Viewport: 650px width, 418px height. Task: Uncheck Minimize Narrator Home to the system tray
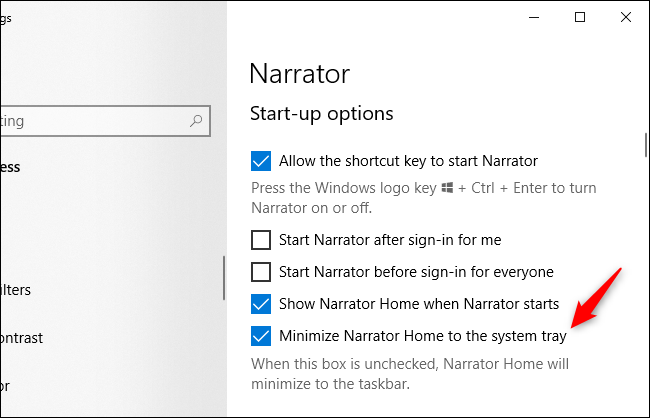[x=261, y=336]
